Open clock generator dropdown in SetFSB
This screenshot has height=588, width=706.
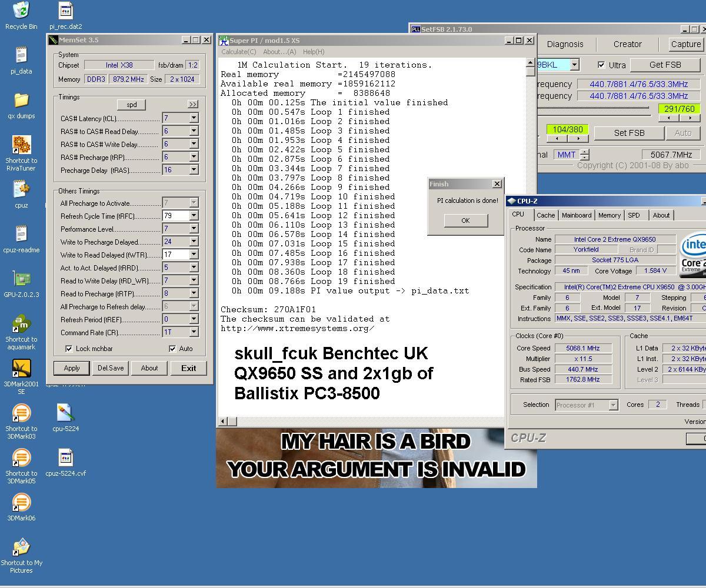pyautogui.click(x=574, y=65)
